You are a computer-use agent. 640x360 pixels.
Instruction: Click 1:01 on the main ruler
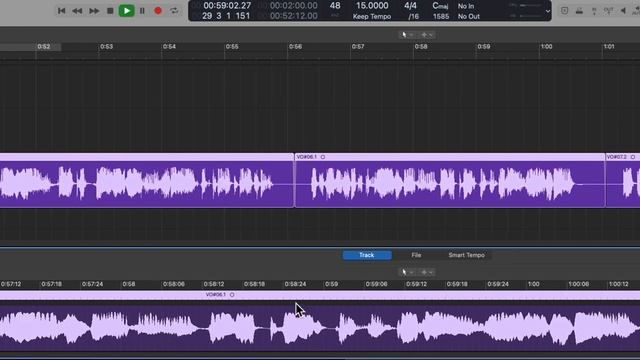(x=609, y=47)
